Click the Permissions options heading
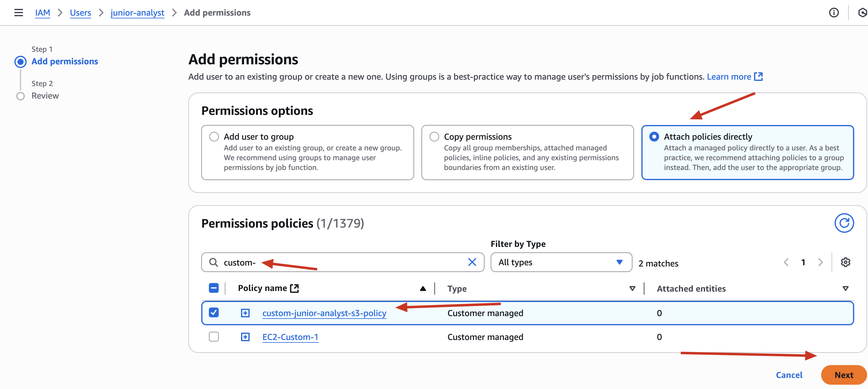 tap(257, 111)
